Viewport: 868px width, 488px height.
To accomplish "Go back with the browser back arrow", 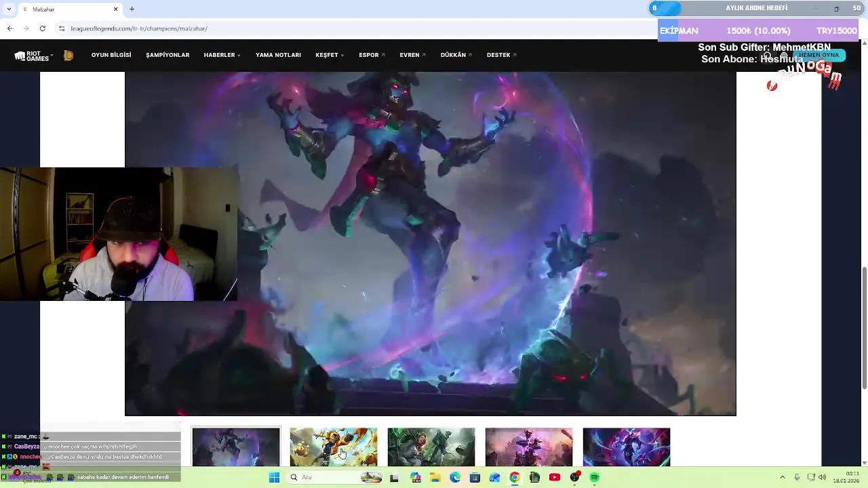I will click(x=9, y=28).
